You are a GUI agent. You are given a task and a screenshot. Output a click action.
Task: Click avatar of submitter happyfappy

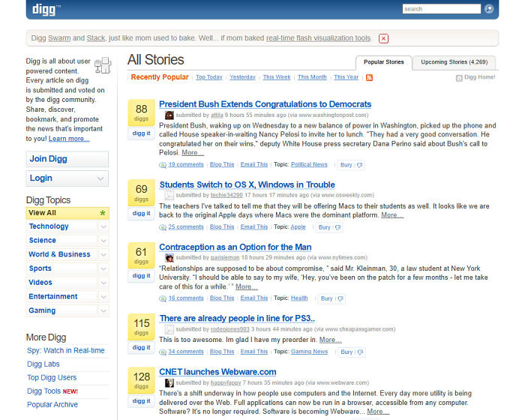pos(169,383)
